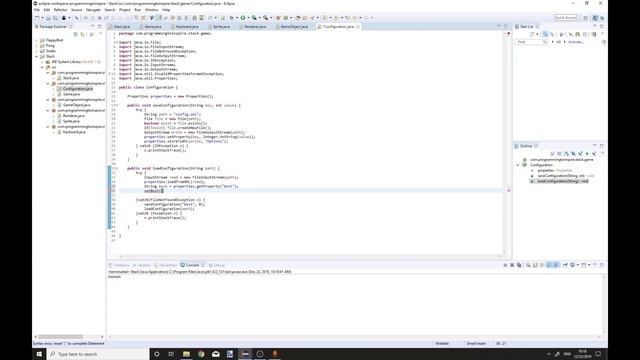
Task: Click the Activate link in Task List
Action: click(576, 42)
